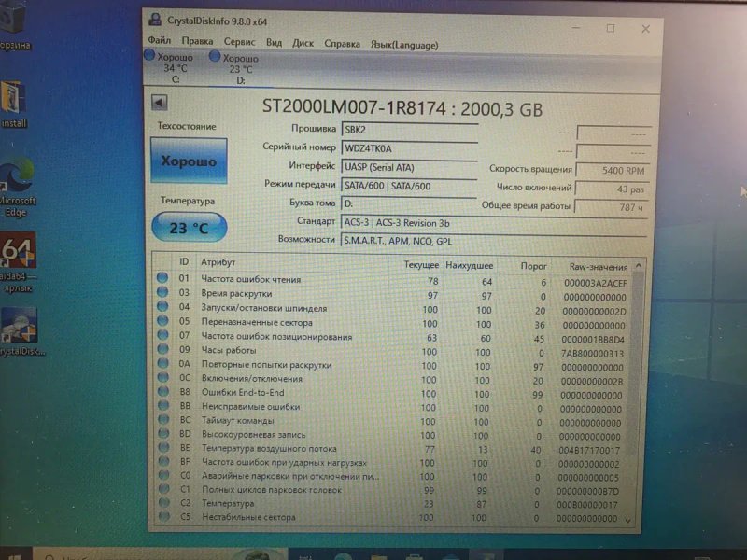Click status dot for C0 Аварийные парковки row
Viewport: 747px width, 560px height.
pyautogui.click(x=164, y=474)
